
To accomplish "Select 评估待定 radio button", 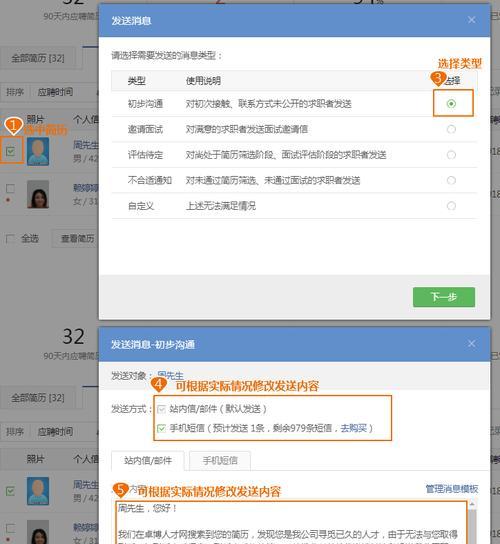I will (x=451, y=155).
